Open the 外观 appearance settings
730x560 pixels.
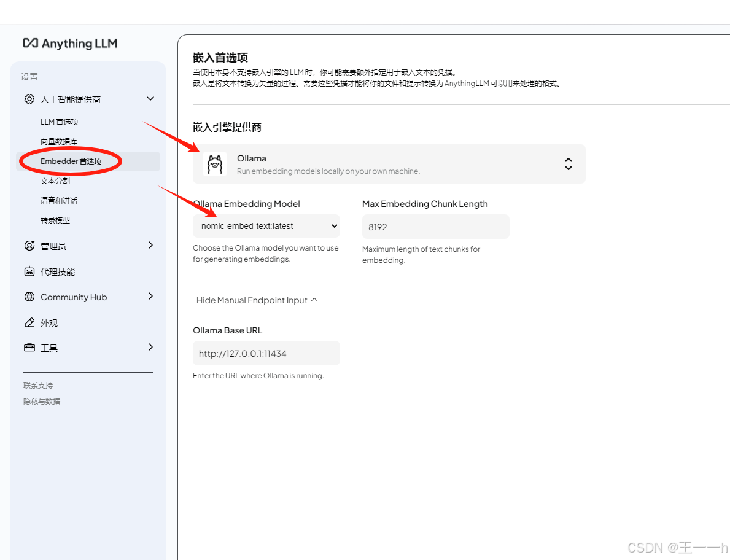(49, 322)
